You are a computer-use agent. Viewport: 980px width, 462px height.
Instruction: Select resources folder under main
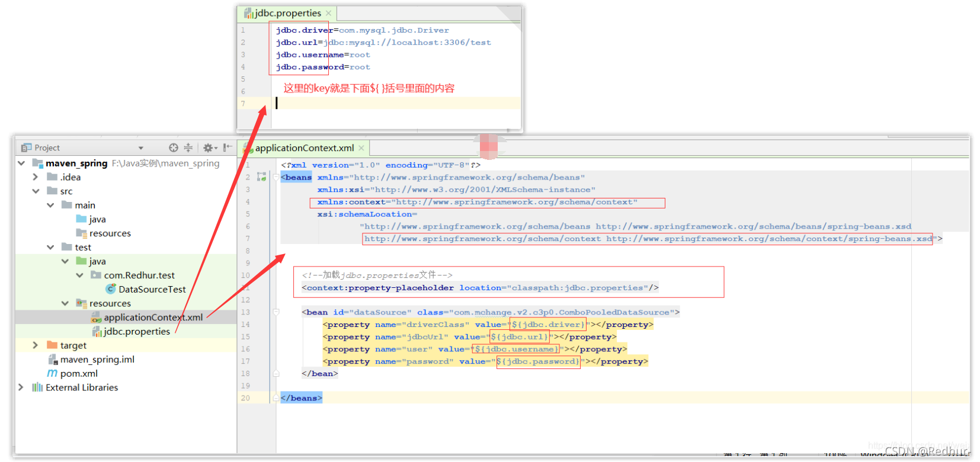[110, 233]
